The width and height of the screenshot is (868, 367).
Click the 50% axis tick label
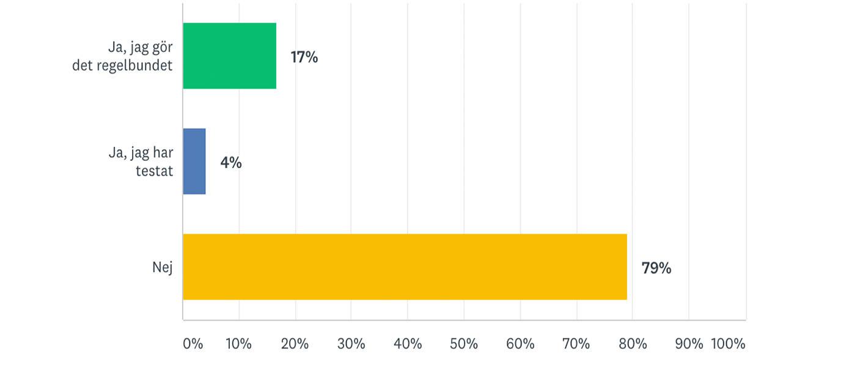click(464, 344)
